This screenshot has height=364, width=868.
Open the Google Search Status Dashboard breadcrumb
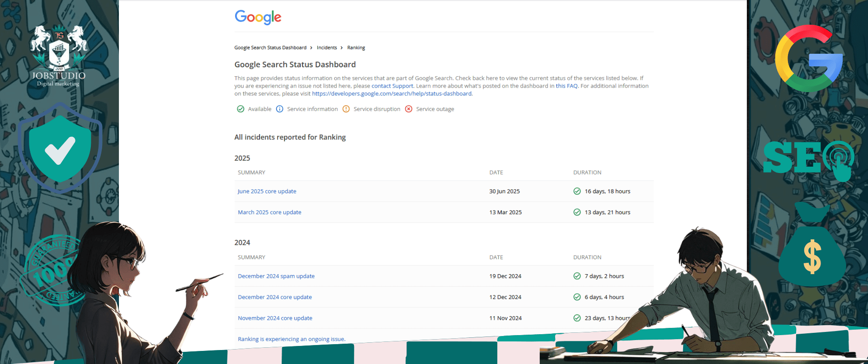pos(270,48)
